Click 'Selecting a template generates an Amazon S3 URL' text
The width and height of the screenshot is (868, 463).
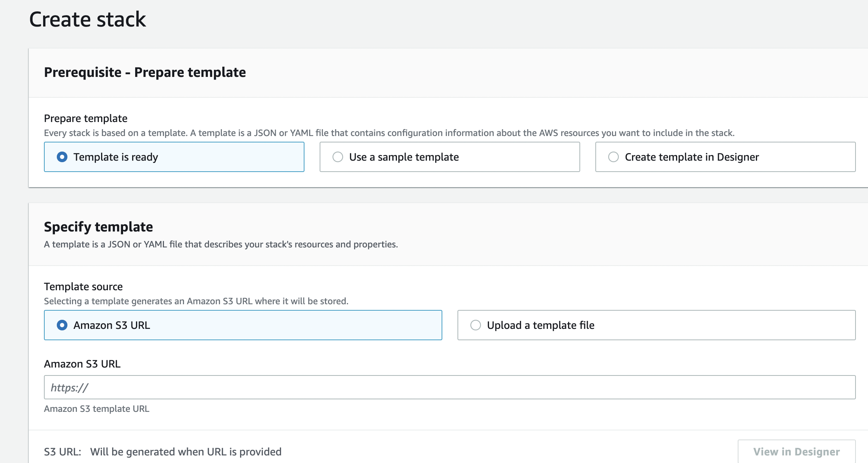196,301
